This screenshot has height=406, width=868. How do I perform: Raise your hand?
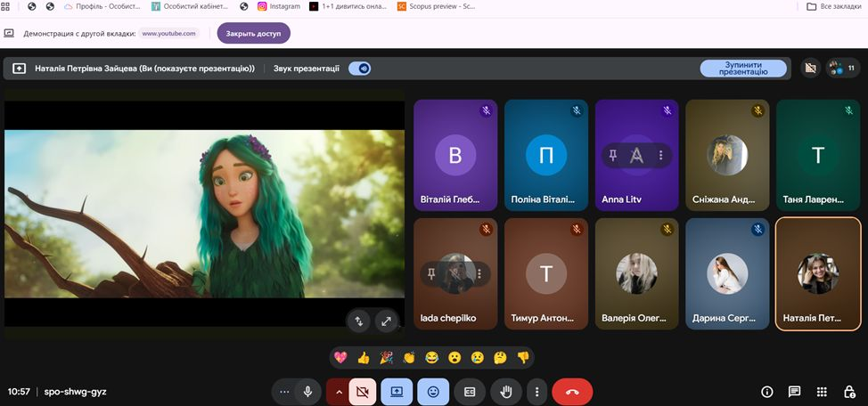coord(505,392)
